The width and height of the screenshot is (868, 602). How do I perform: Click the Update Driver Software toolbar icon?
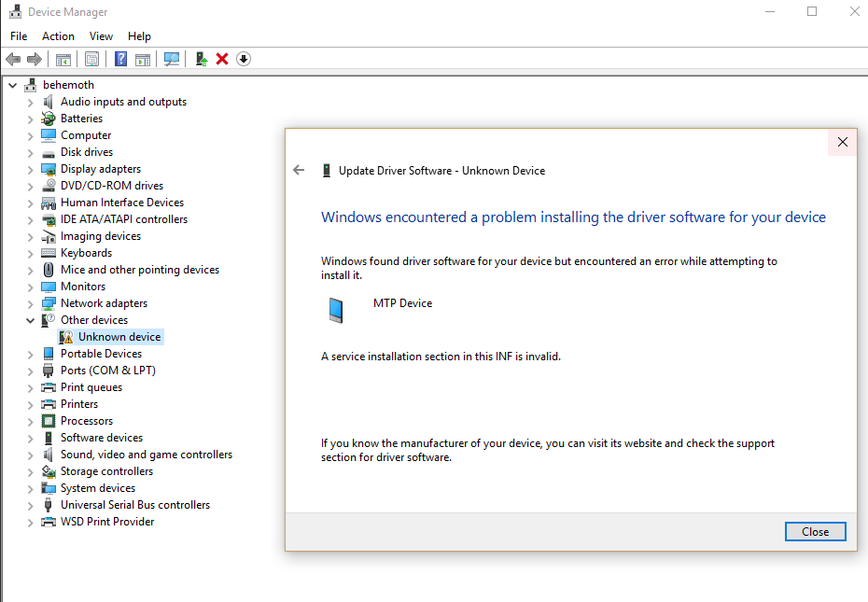(201, 59)
